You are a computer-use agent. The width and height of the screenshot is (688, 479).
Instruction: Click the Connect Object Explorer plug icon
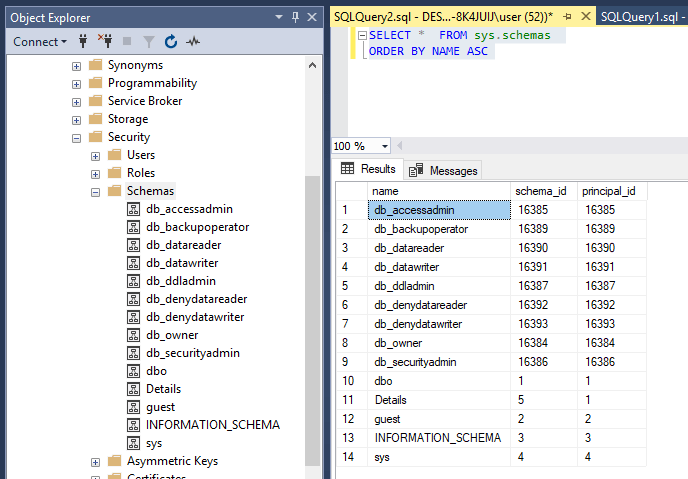pyautogui.click(x=84, y=42)
